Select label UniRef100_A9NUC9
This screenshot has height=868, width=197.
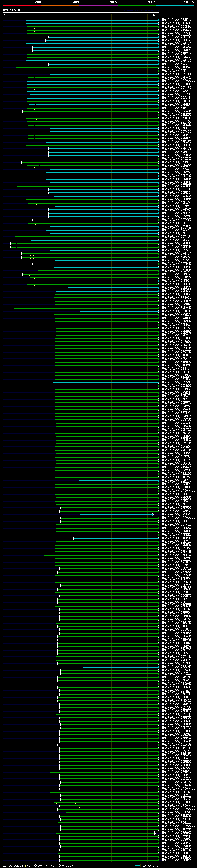(177, 50)
